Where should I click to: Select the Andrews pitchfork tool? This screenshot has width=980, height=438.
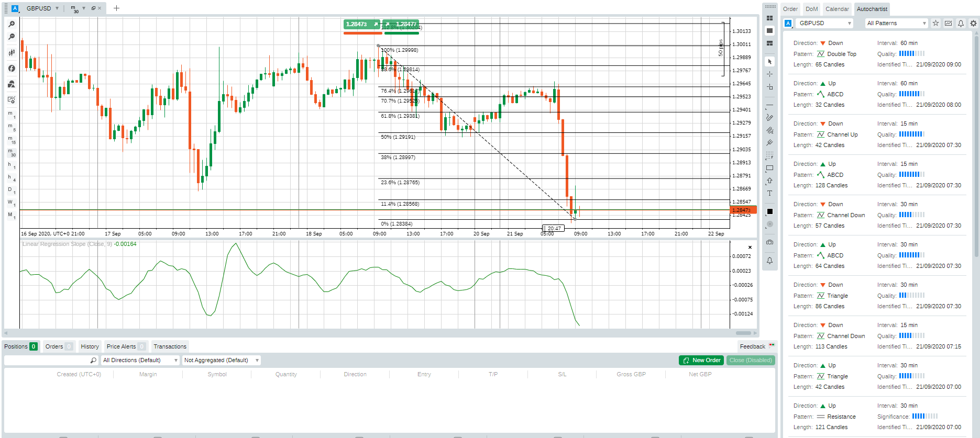[x=769, y=143]
